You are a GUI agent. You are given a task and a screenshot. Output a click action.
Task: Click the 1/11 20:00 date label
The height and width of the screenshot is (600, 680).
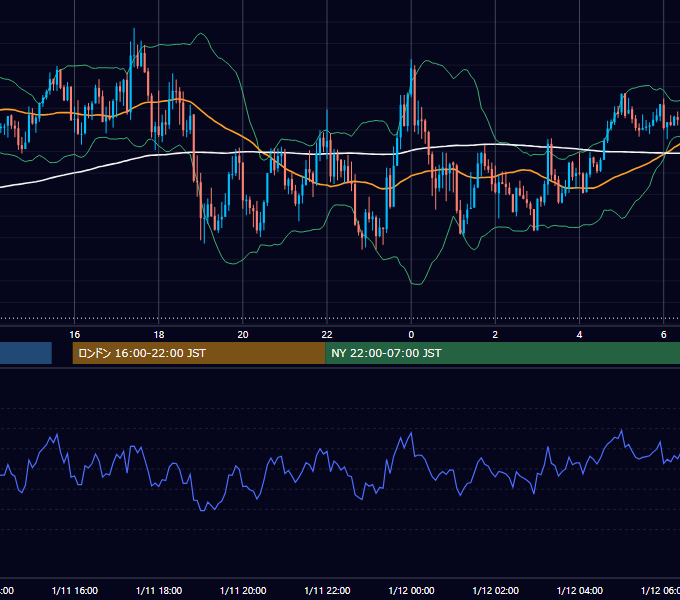[243, 590]
